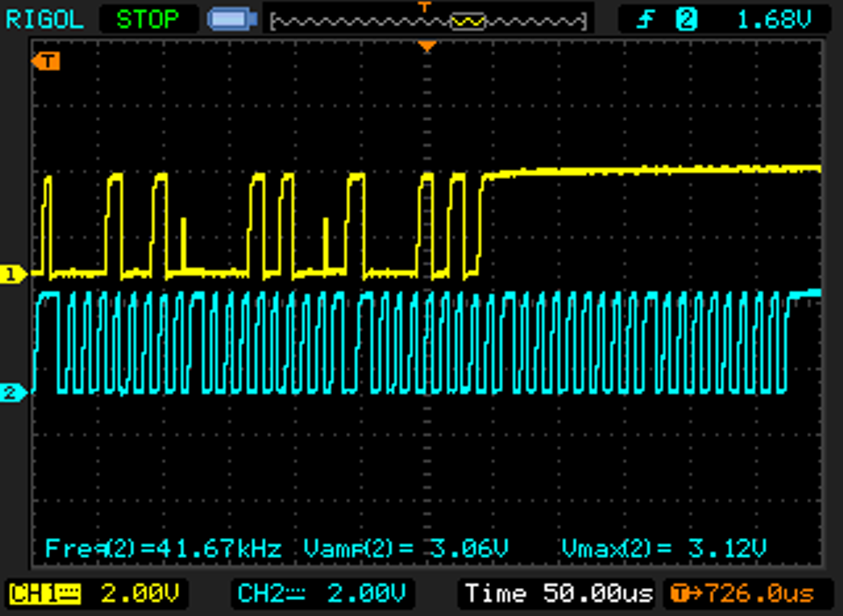Click the green STOP status indicator
The image size is (843, 616).
[x=148, y=20]
